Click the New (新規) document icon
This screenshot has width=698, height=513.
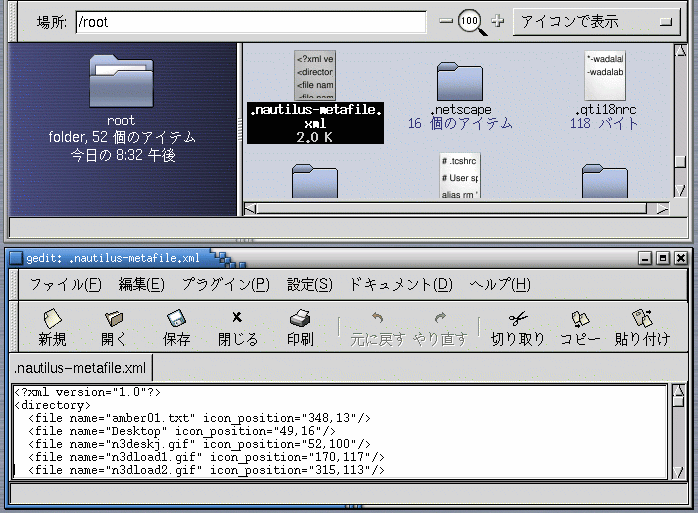pos(52,319)
